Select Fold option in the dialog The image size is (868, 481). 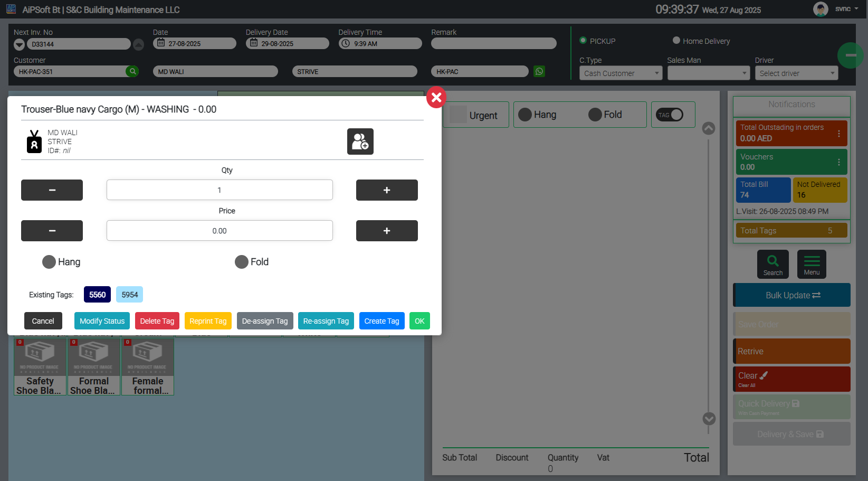(x=242, y=262)
